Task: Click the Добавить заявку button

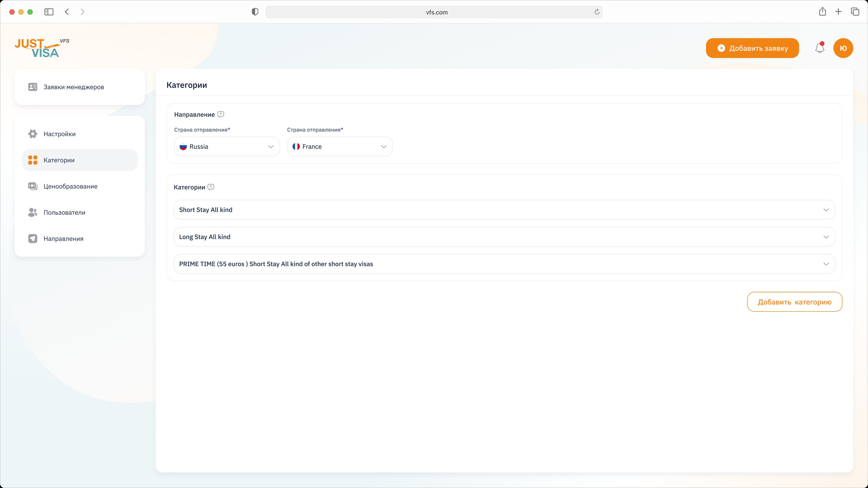Action: (x=752, y=48)
